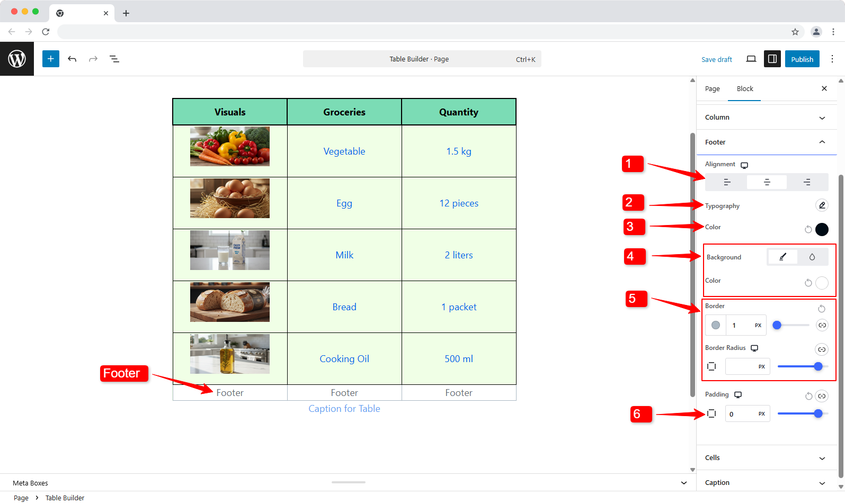Choose gradient background type
The height and width of the screenshot is (504, 845).
pos(812,257)
